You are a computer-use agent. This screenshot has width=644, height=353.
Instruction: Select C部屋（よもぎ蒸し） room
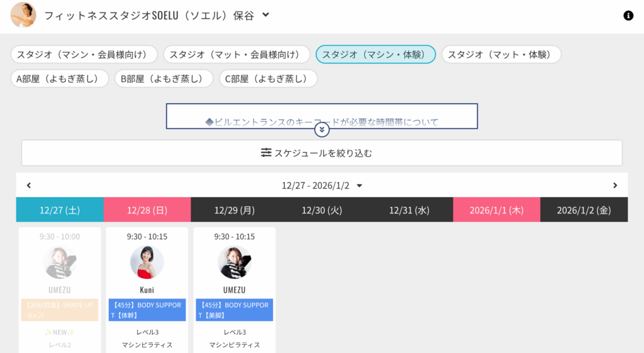point(269,79)
